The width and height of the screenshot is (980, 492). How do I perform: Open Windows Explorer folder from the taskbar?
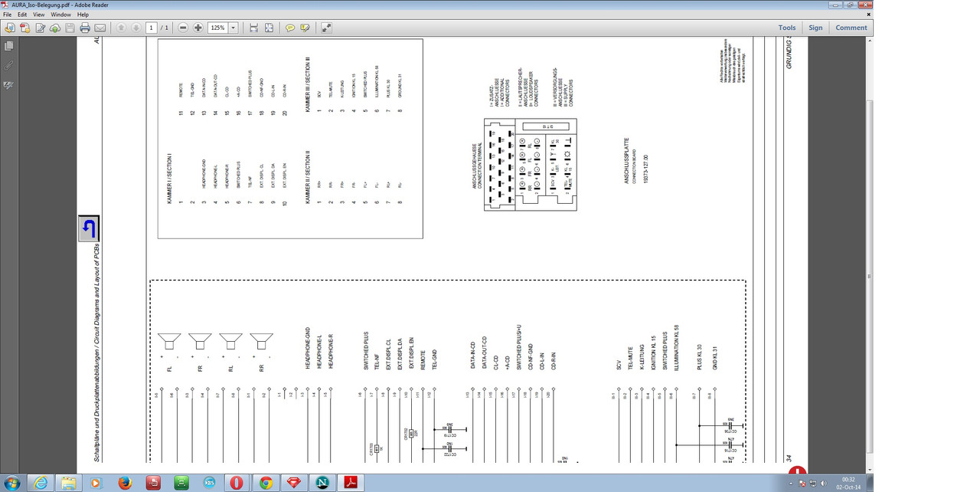(69, 483)
